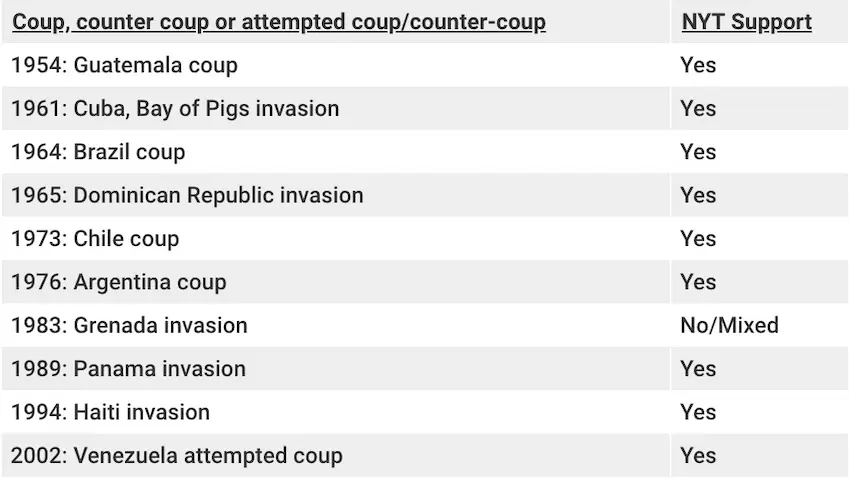The image size is (850, 478).
Task: Select the 1965 Dominican Republic invasion row
Action: pyautogui.click(x=425, y=195)
